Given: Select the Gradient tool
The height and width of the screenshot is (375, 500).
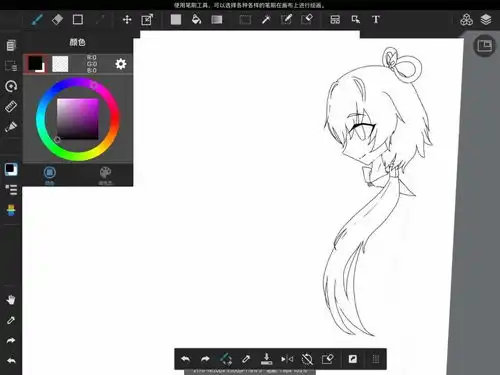Looking at the screenshot, I should point(217,20).
